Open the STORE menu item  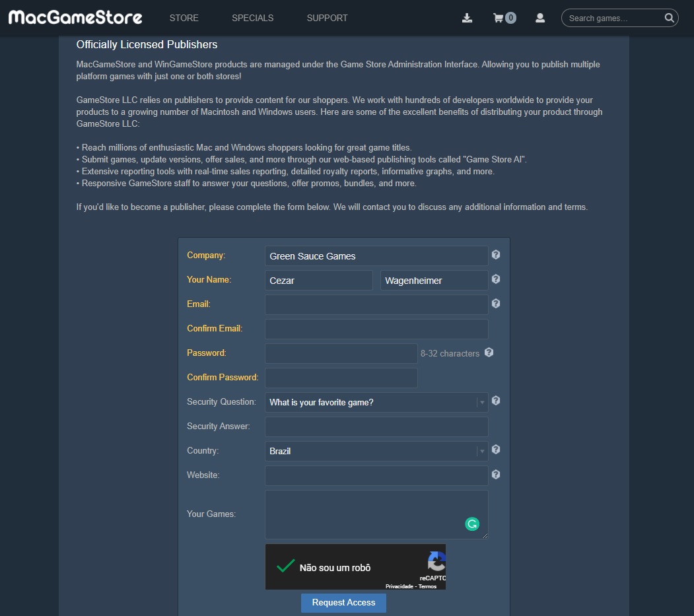(184, 18)
